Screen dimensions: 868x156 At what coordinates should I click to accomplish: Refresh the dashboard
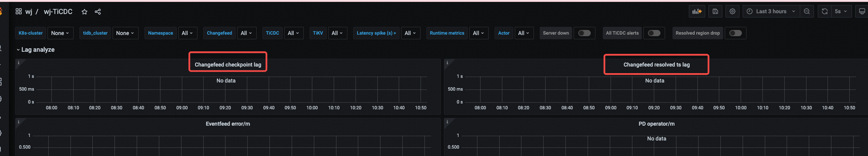824,12
